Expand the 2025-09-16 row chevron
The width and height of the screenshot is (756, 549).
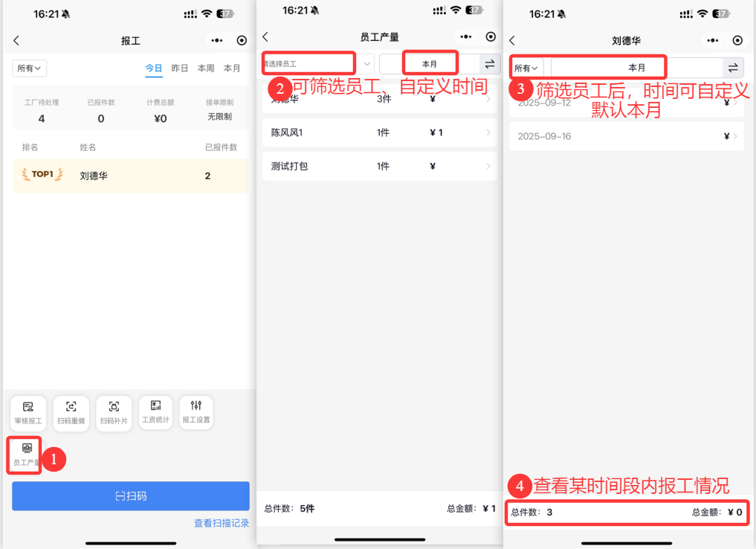coord(735,136)
